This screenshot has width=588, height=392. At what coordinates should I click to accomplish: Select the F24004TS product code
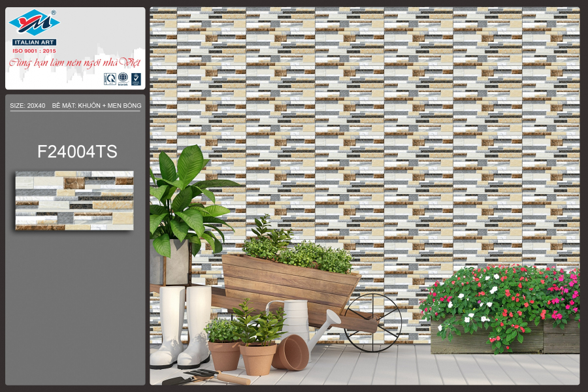[77, 152]
